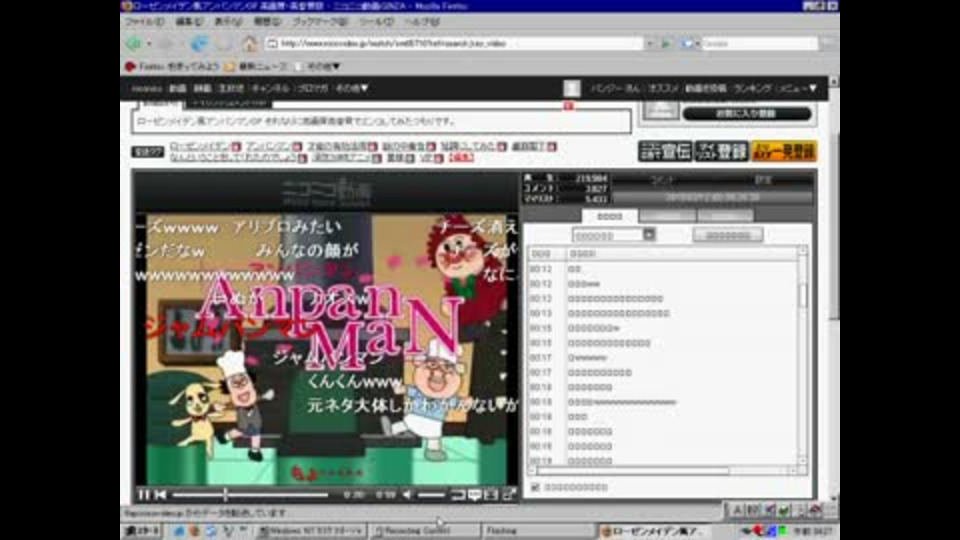960x540 pixels.
Task: Mute audio with the speaker icon
Action: [x=407, y=494]
